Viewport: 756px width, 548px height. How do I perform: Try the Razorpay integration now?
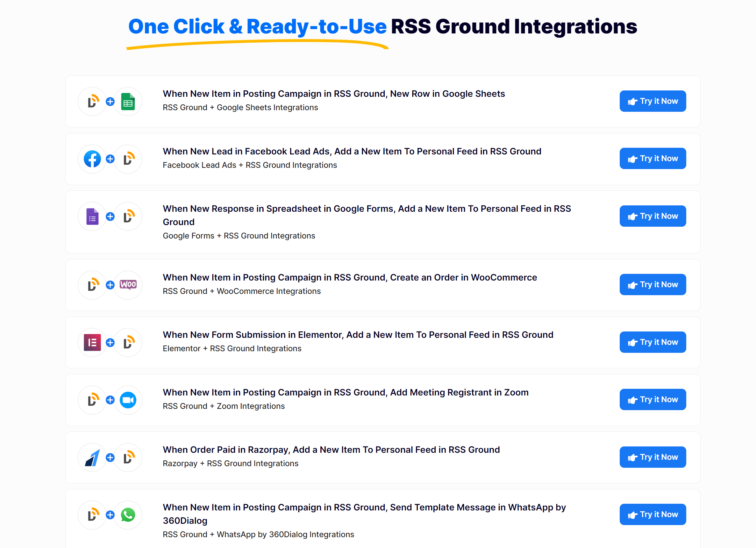point(653,457)
